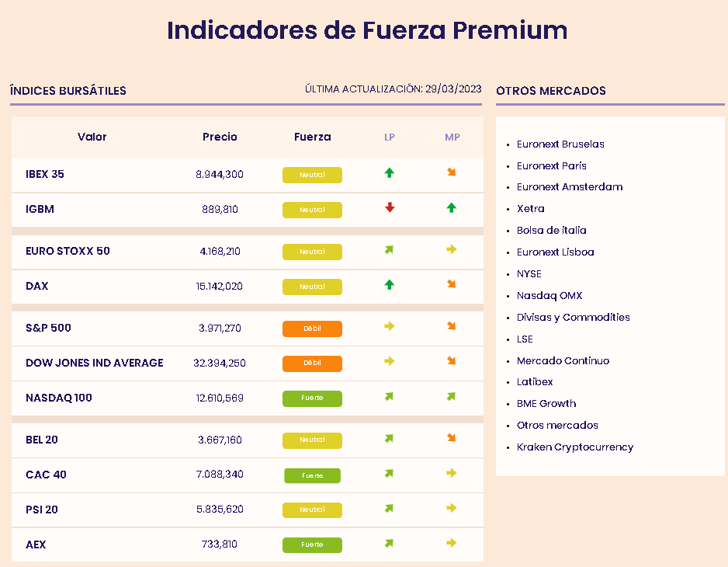Select the Nasdaq OMX market
Viewport: 728px width, 567px height.
[x=549, y=296]
